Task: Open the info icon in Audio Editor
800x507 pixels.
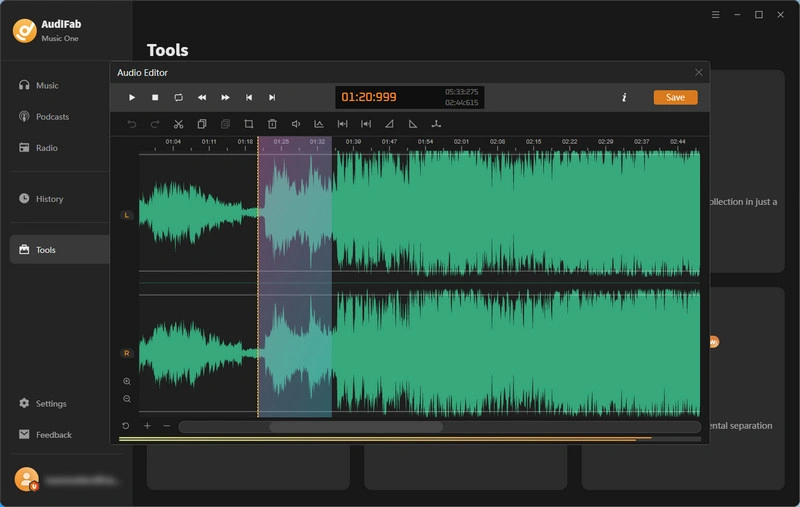Action: [x=624, y=97]
